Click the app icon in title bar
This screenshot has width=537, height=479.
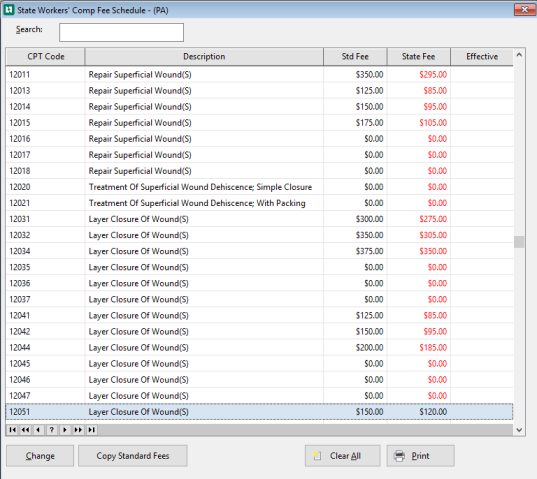[9, 10]
